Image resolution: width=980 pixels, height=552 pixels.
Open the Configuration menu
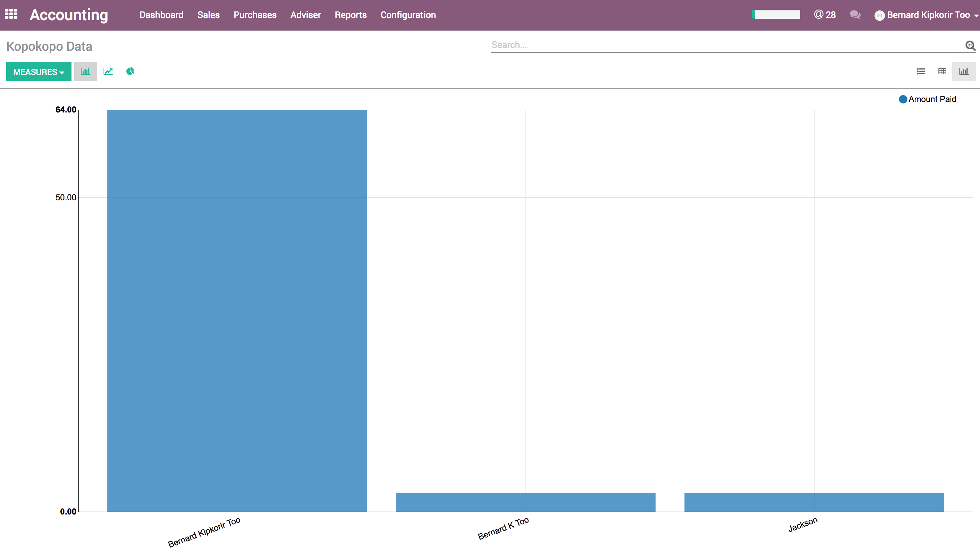pos(408,15)
